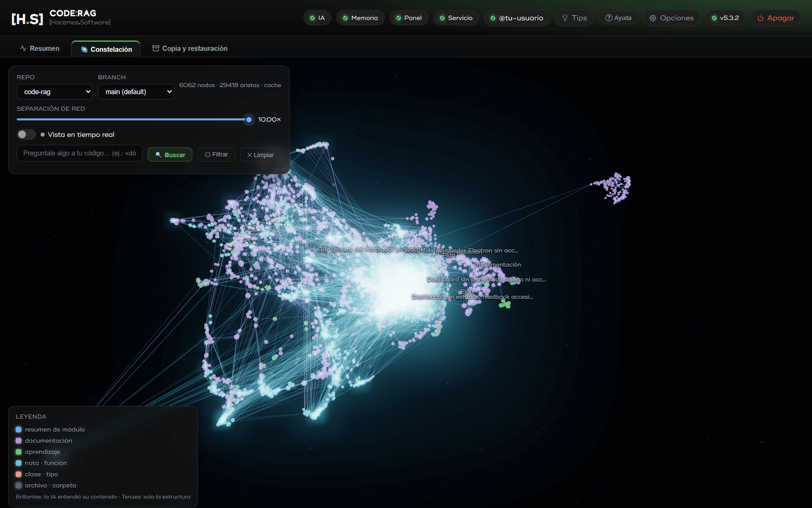Click the Buscar search button
This screenshot has width=812, height=508.
point(170,155)
